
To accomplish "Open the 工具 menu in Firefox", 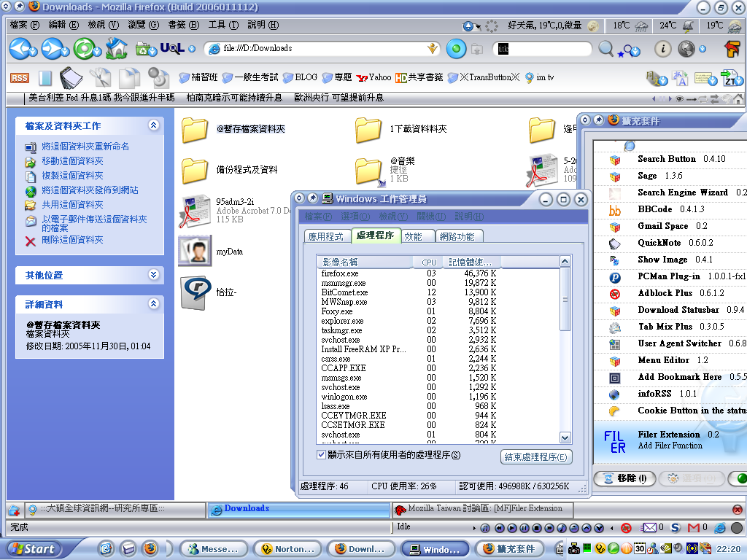I will (x=222, y=25).
